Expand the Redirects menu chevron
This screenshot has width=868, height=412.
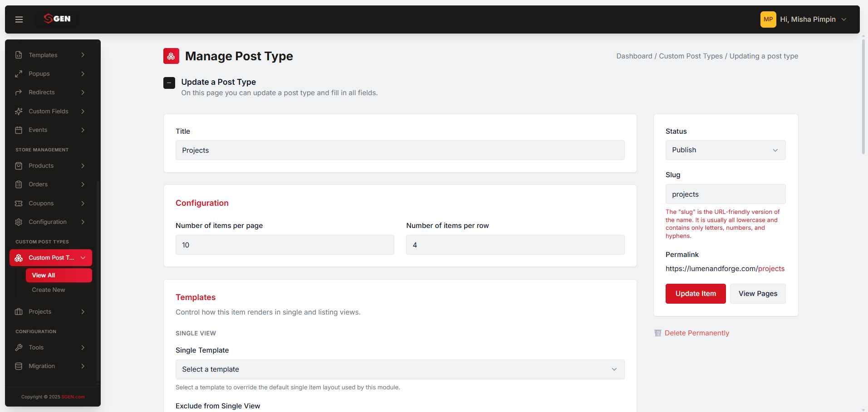[x=83, y=92]
